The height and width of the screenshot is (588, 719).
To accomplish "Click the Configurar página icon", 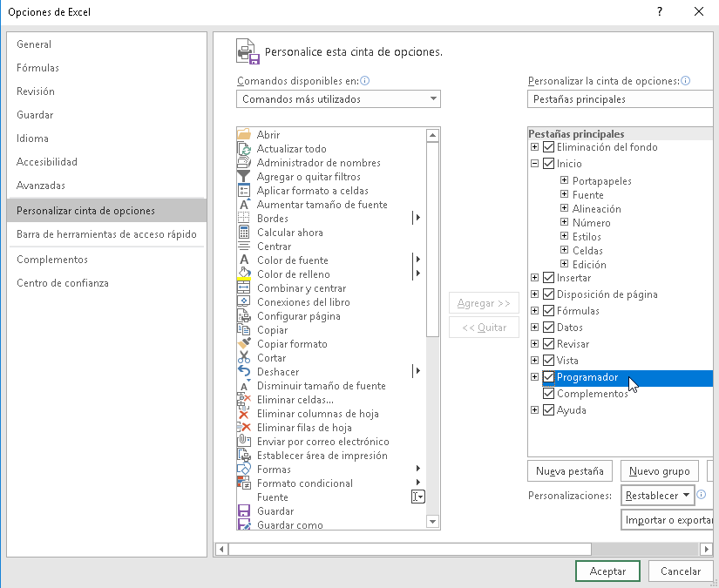I will click(244, 315).
